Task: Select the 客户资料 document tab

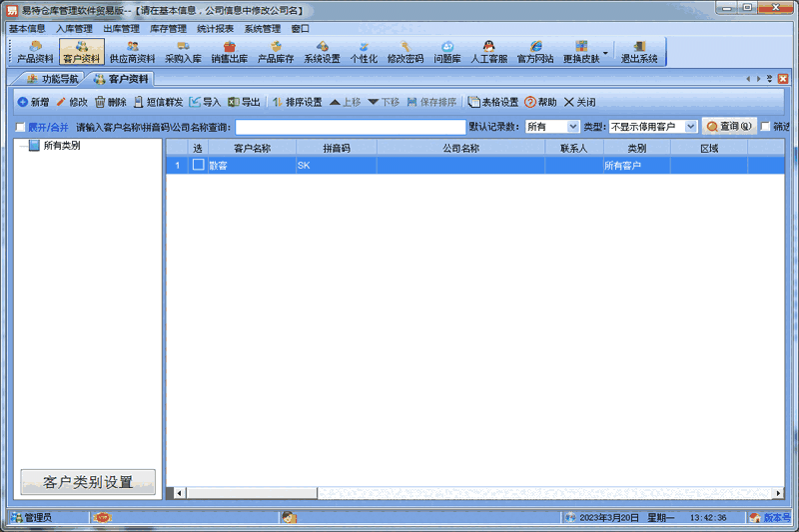Action: tap(121, 79)
